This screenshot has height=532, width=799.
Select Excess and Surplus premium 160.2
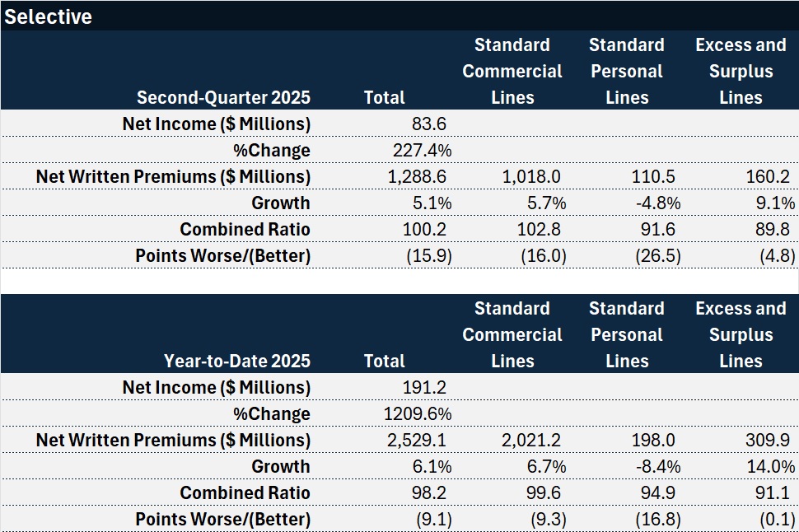point(767,176)
